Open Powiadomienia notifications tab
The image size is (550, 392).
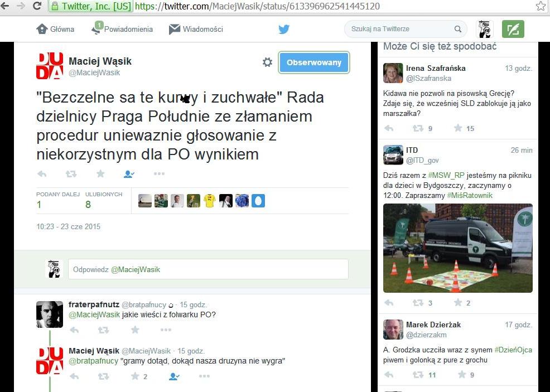pyautogui.click(x=122, y=29)
